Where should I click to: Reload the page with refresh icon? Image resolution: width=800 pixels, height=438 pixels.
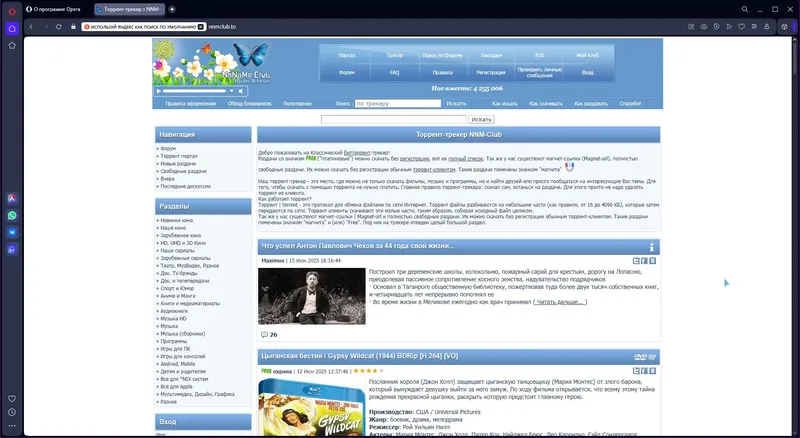click(x=59, y=27)
